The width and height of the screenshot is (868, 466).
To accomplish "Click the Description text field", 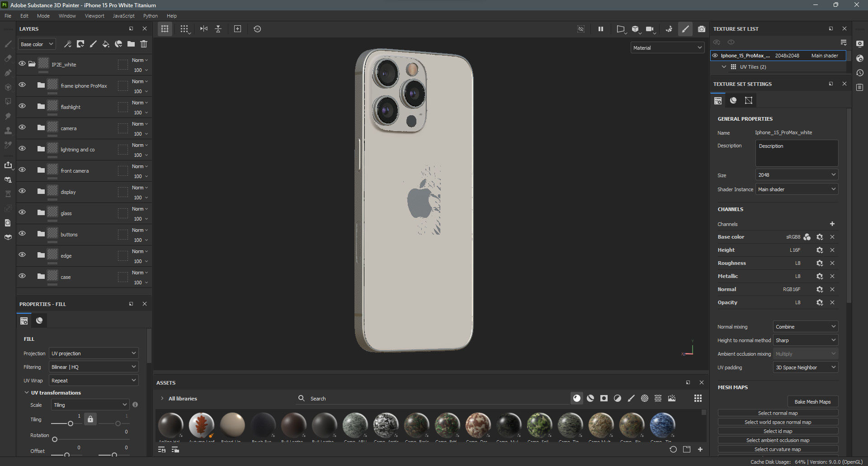I will point(797,153).
